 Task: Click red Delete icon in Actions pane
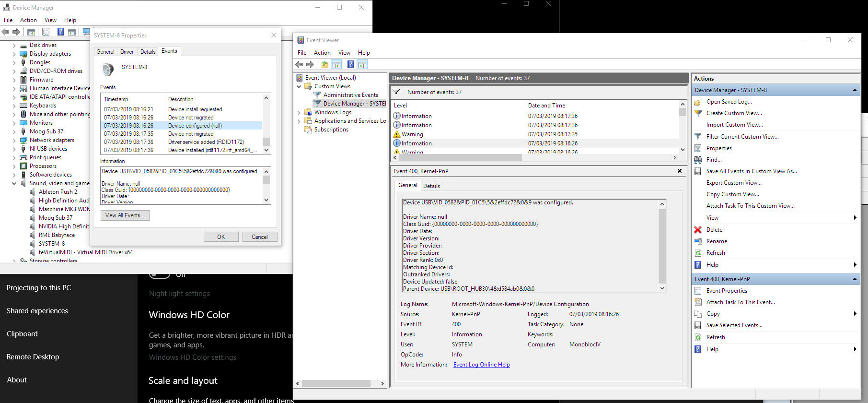698,230
